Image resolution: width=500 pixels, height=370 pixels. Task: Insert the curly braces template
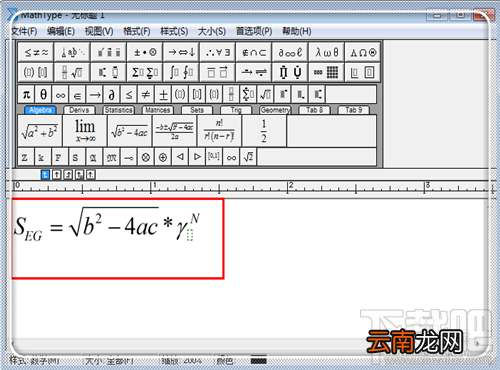tap(214, 95)
